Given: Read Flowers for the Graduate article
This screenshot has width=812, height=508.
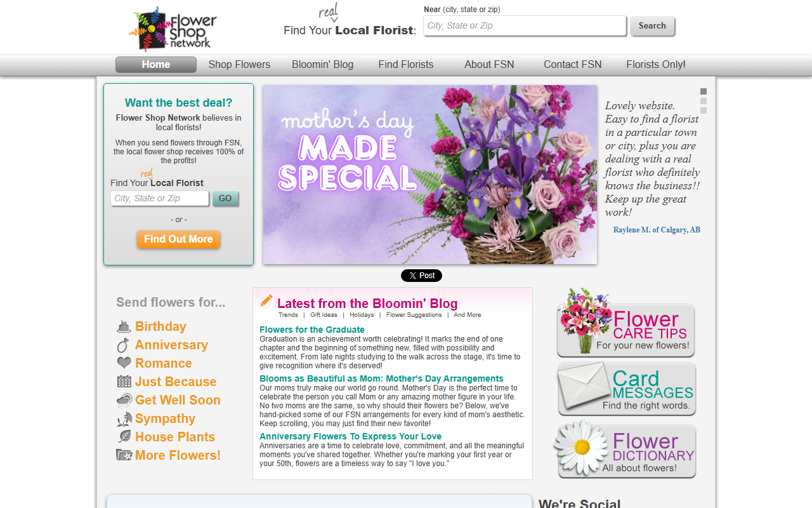Looking at the screenshot, I should click(312, 330).
